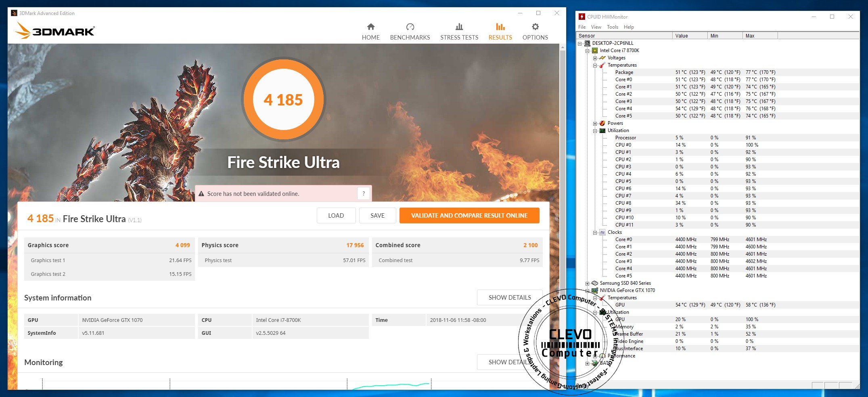Click the desktop computer icon in tree
Screen dimensions: 868x397
pyautogui.click(x=587, y=43)
